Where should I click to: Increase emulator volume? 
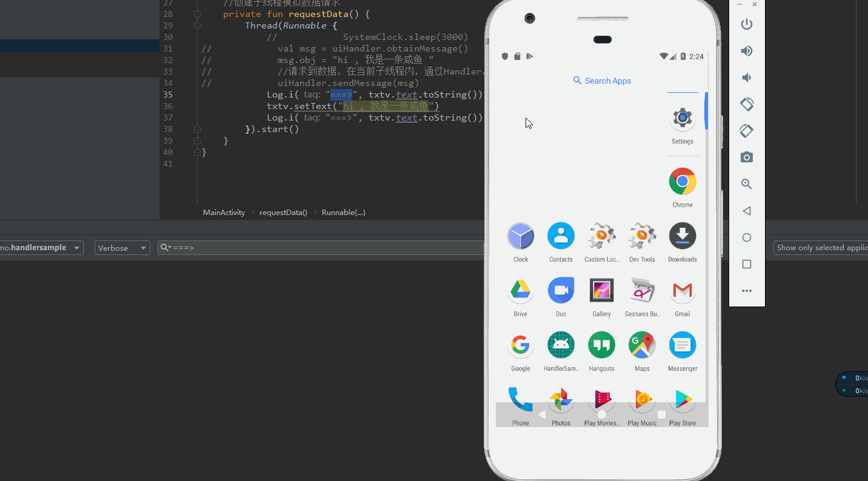click(746, 51)
